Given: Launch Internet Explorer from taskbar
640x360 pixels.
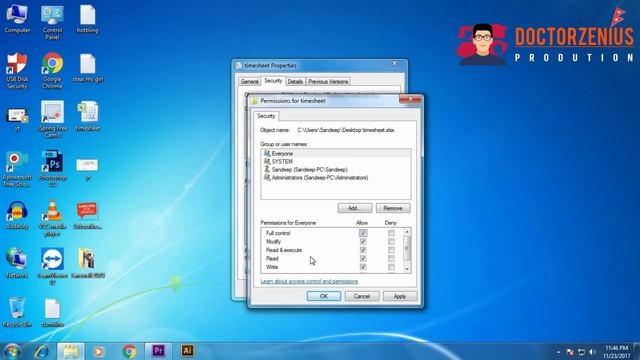Looking at the screenshot, I should point(41,351).
